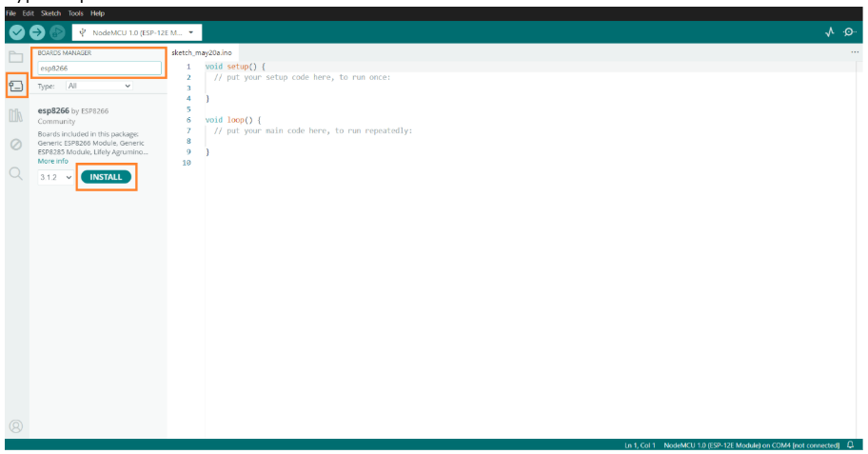
Task: Click the 'put your setup code here' comment
Action: coord(303,77)
